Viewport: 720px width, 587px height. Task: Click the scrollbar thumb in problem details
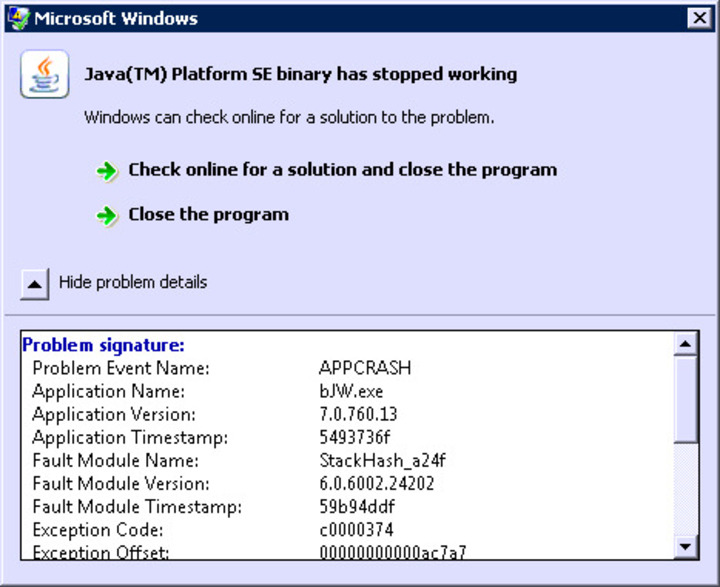tap(686, 400)
